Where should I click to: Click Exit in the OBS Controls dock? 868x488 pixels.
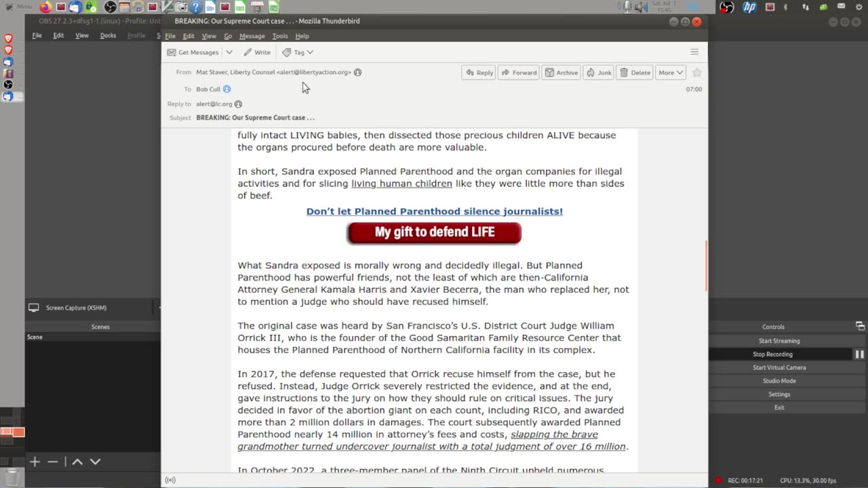click(779, 407)
